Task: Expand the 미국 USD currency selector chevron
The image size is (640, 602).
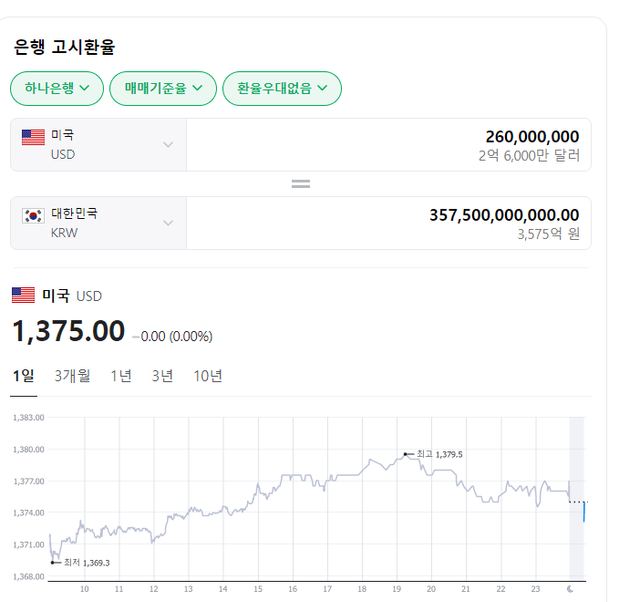Action: click(168, 145)
